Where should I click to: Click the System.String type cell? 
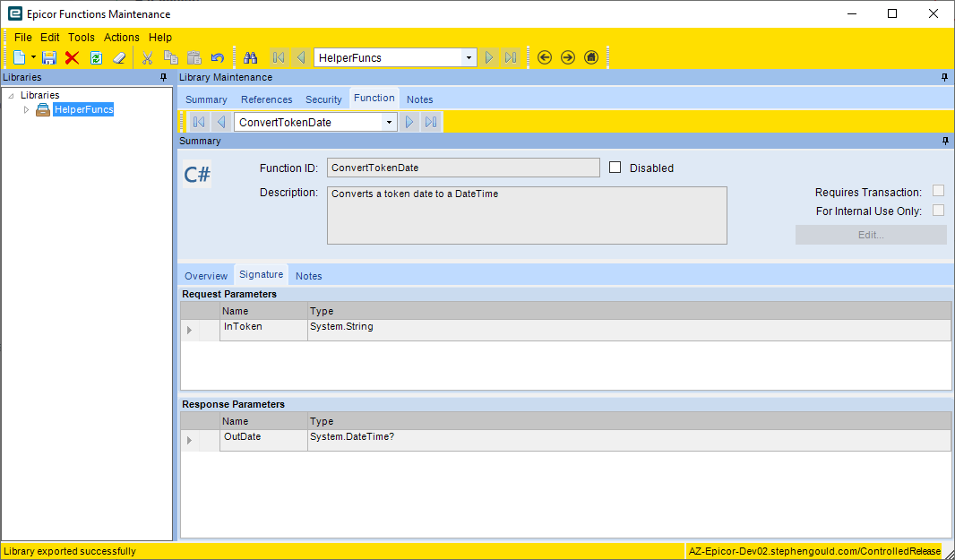629,331
